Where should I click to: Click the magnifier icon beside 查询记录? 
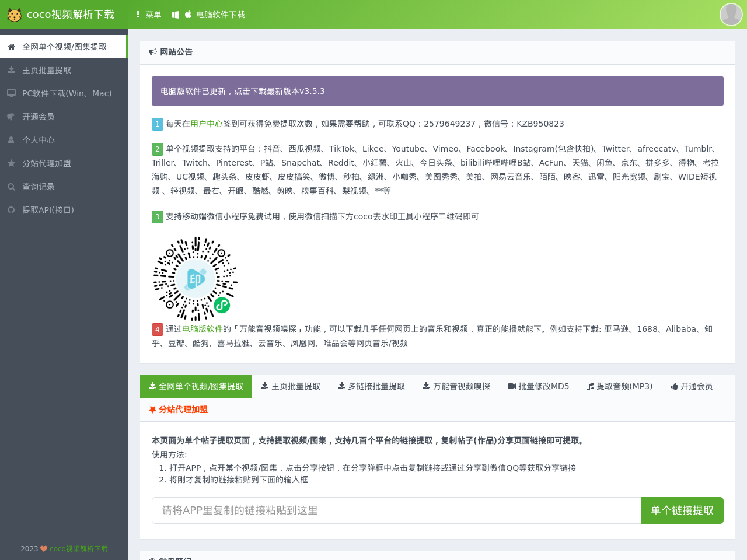click(x=11, y=187)
